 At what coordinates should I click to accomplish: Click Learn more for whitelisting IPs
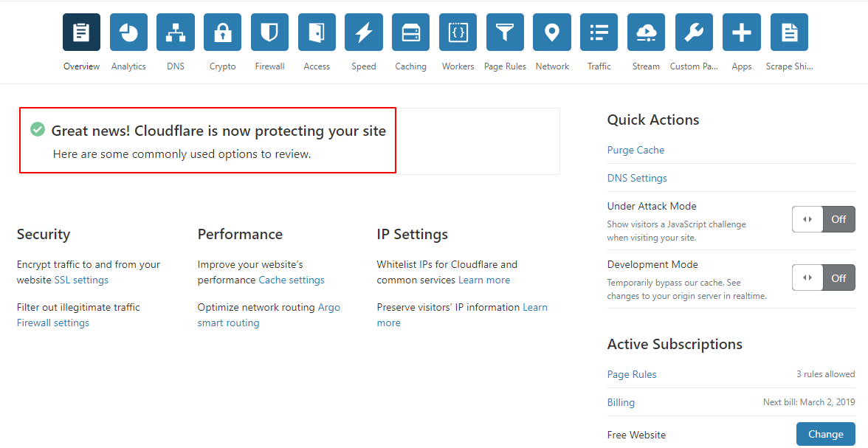[484, 280]
